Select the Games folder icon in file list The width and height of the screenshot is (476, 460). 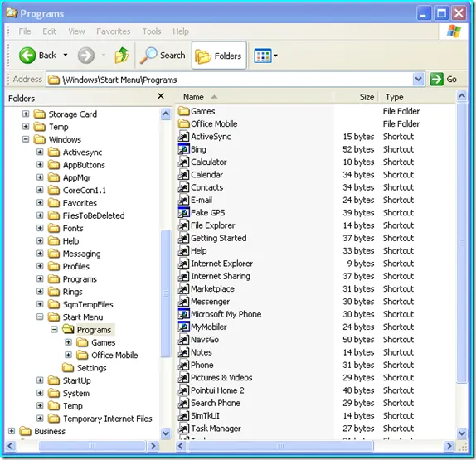pyautogui.click(x=183, y=111)
